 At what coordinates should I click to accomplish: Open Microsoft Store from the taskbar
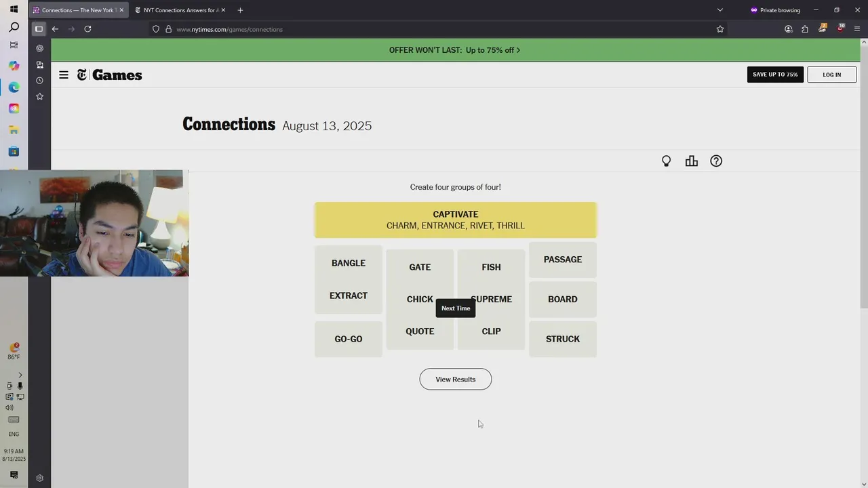click(14, 151)
